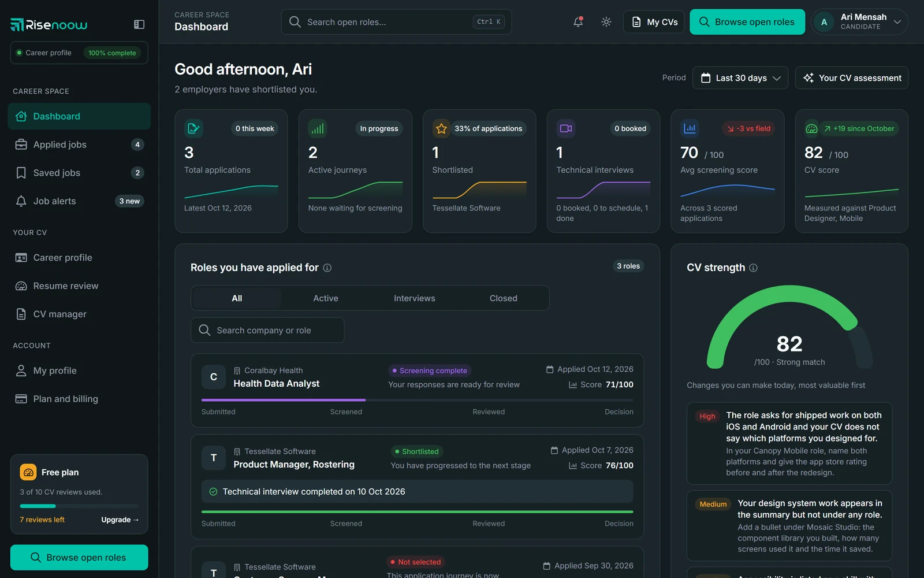Screen dimensions: 924x578
Task: Click Avg screening score chart icon
Action: coord(690,128)
